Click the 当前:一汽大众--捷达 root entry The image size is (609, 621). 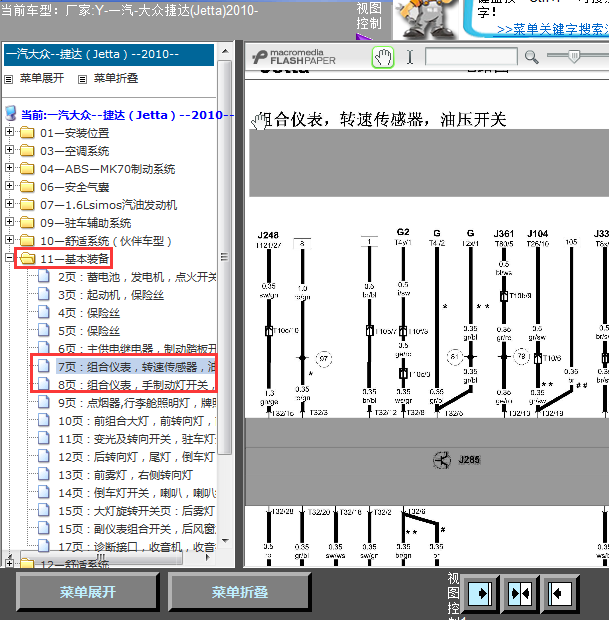tap(127, 115)
